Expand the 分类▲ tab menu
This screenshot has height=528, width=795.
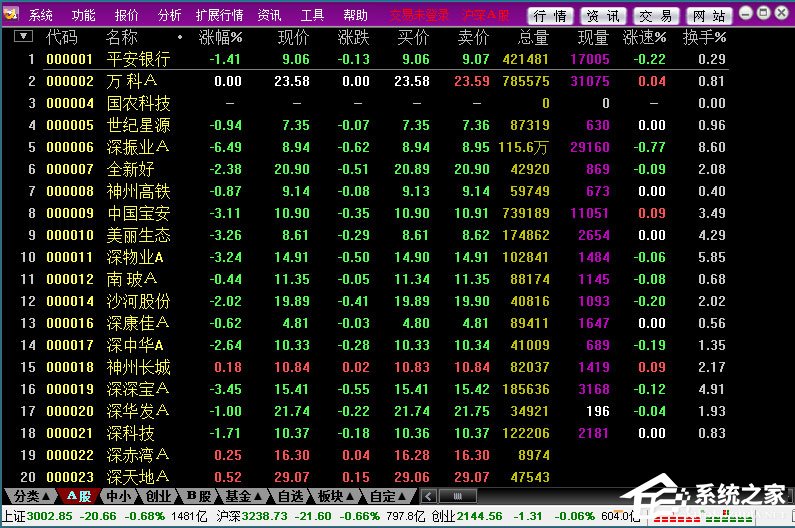click(31, 496)
